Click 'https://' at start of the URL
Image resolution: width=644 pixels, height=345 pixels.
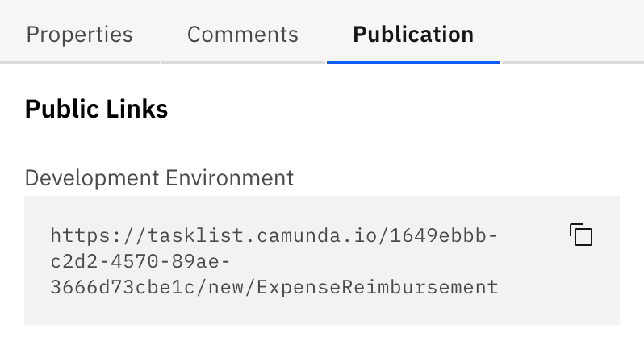click(89, 235)
